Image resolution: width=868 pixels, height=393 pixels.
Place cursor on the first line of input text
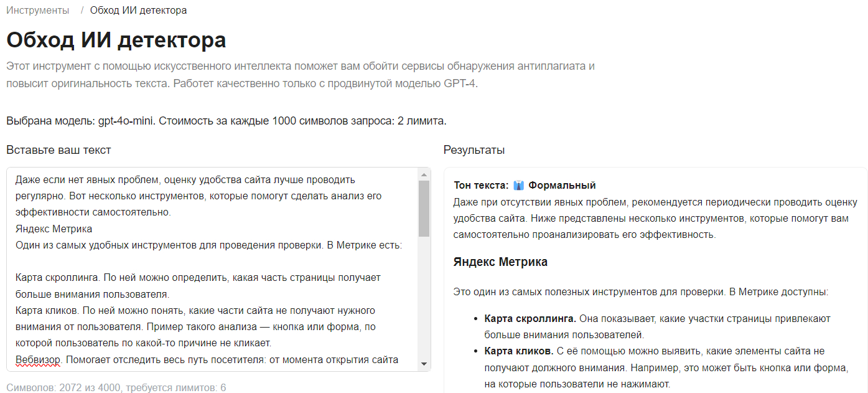pos(185,180)
